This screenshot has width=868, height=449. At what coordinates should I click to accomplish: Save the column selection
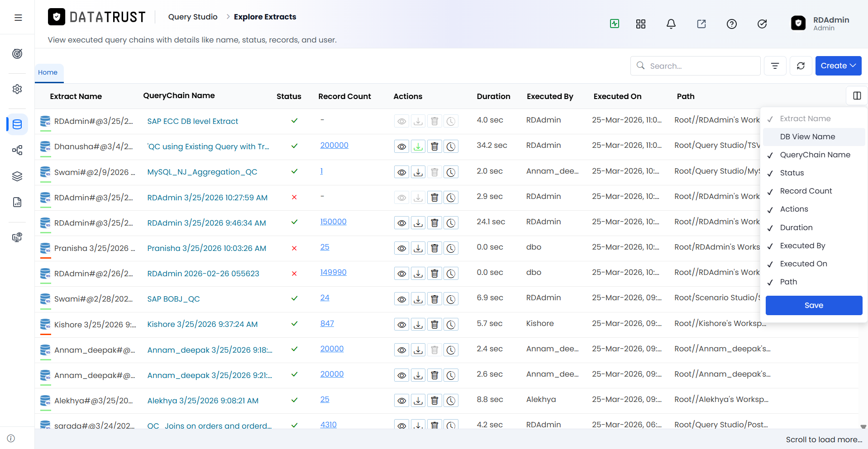point(814,305)
